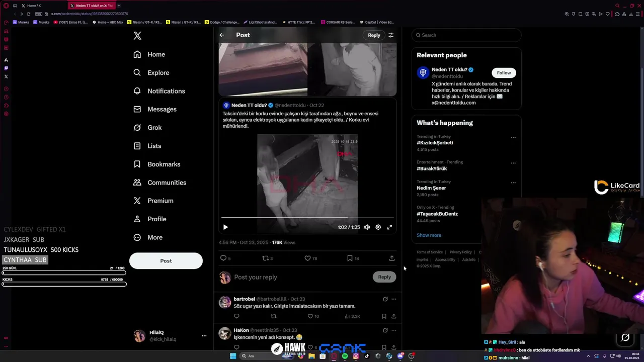Image resolution: width=644 pixels, height=362 pixels.
Task: Open the three-dot menu on bartrobel's reply
Action: point(394,299)
